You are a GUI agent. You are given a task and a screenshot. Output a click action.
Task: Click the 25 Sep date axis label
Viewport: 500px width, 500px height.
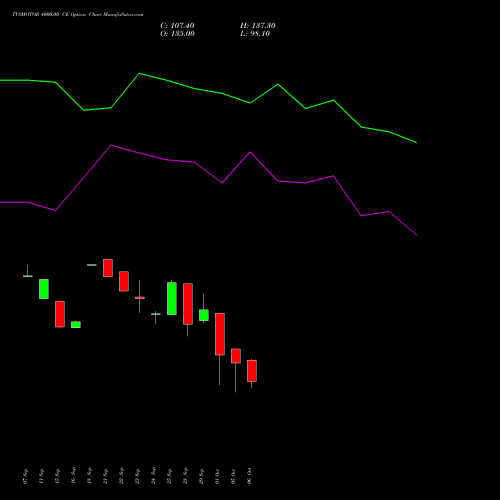(x=170, y=476)
